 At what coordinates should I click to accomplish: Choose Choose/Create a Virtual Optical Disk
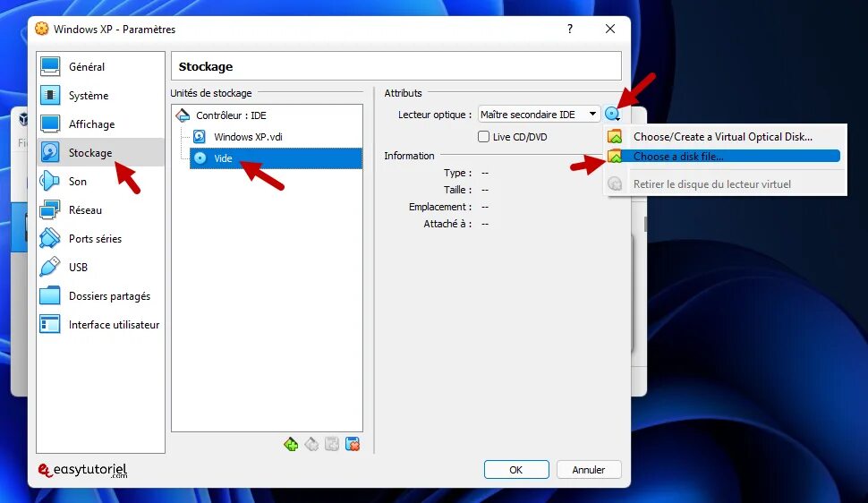click(x=725, y=136)
